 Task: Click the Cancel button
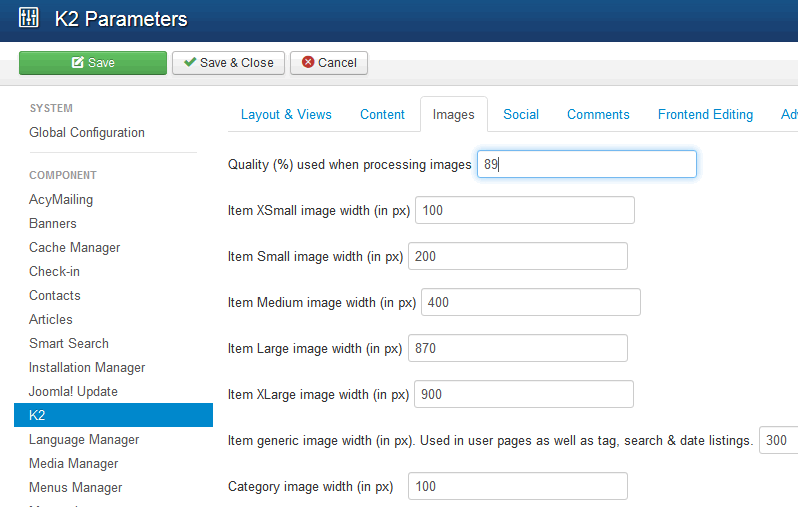[x=329, y=63]
